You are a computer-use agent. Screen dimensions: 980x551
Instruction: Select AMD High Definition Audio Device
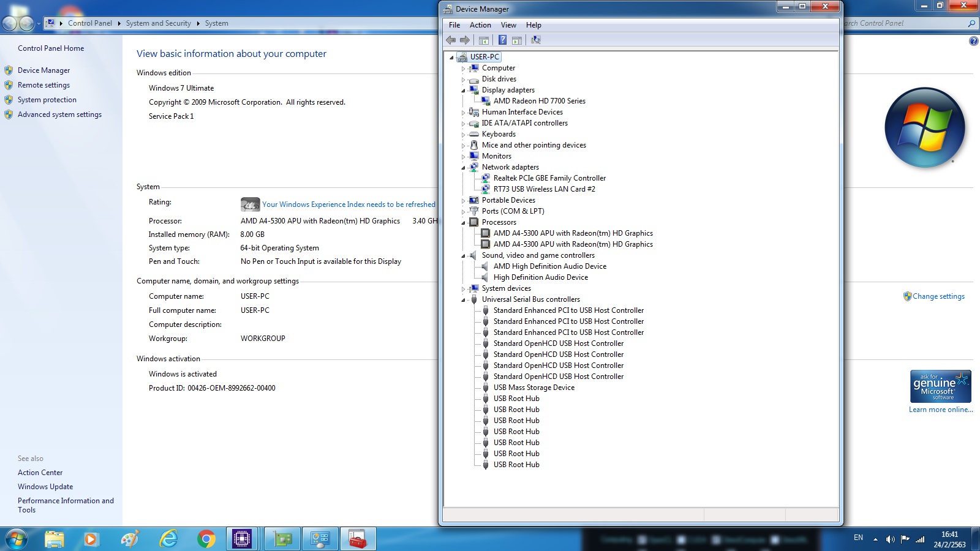click(549, 266)
